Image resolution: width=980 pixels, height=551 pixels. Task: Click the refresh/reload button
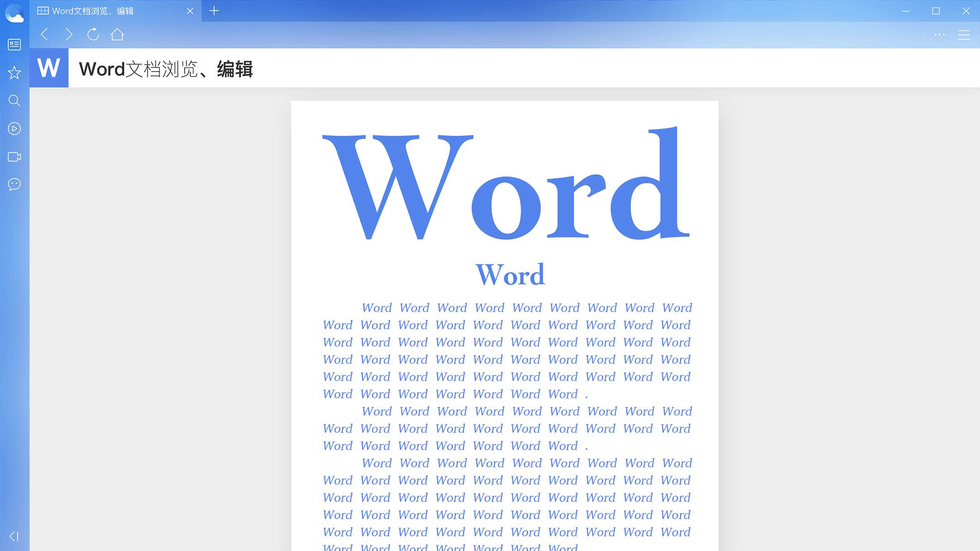pyautogui.click(x=94, y=34)
